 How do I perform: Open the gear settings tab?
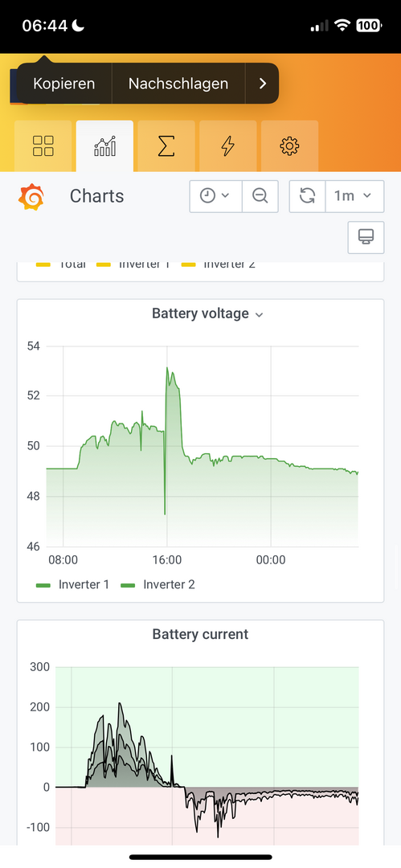coord(289,146)
